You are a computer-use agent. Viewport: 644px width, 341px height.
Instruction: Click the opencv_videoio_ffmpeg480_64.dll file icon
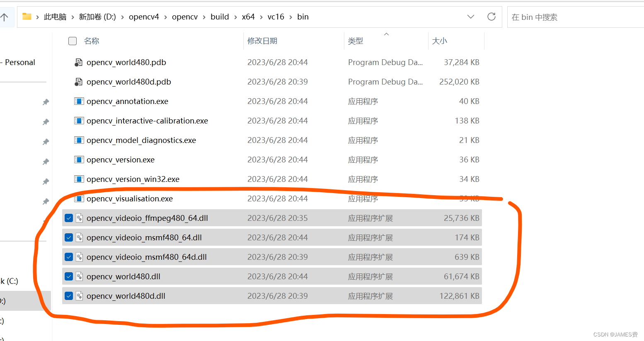(79, 218)
